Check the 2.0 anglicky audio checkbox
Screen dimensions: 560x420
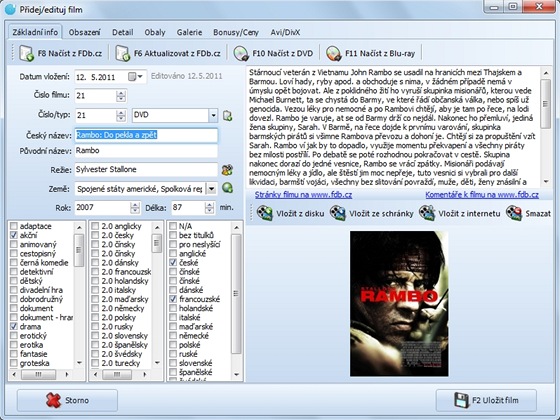point(95,226)
